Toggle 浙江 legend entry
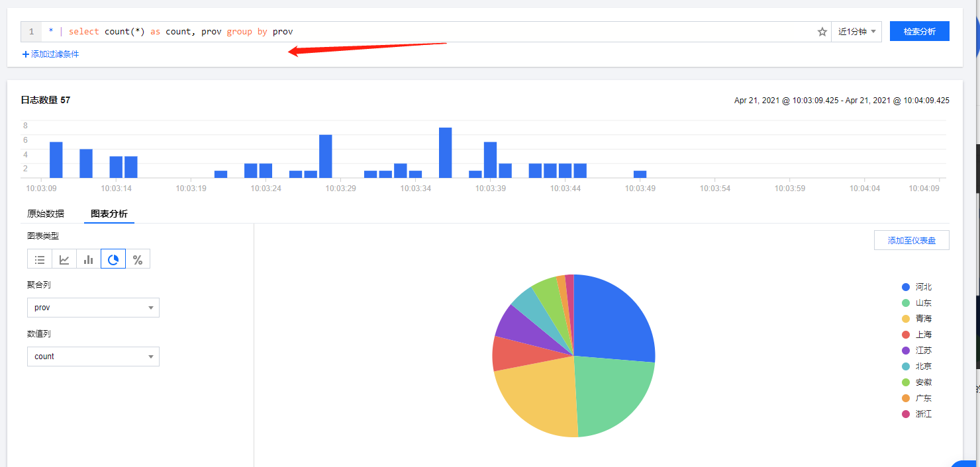 917,414
